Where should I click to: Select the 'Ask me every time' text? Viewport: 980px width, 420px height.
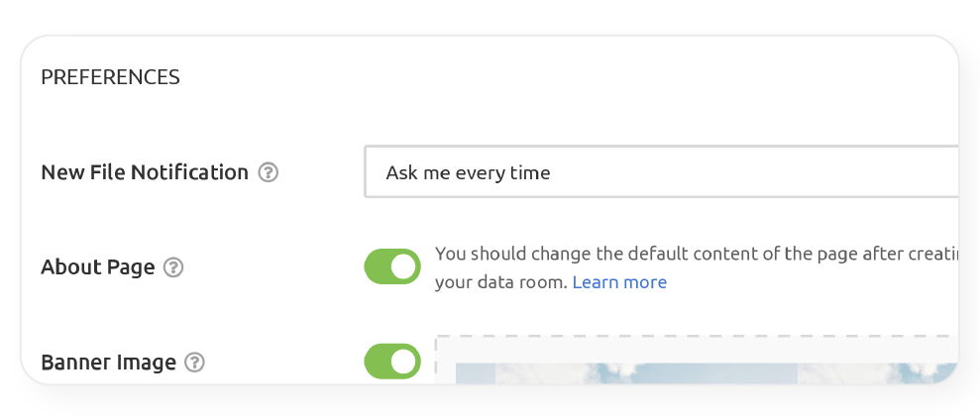(468, 173)
